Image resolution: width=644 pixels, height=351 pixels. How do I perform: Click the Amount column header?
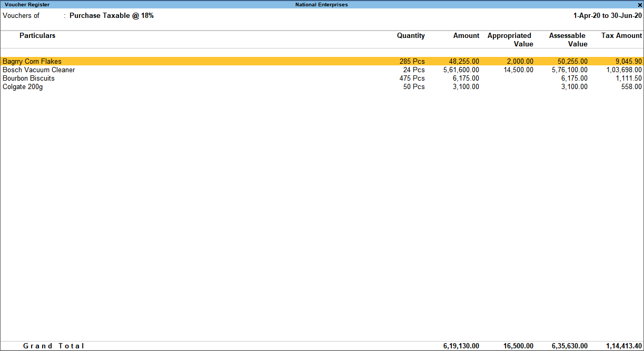[466, 35]
